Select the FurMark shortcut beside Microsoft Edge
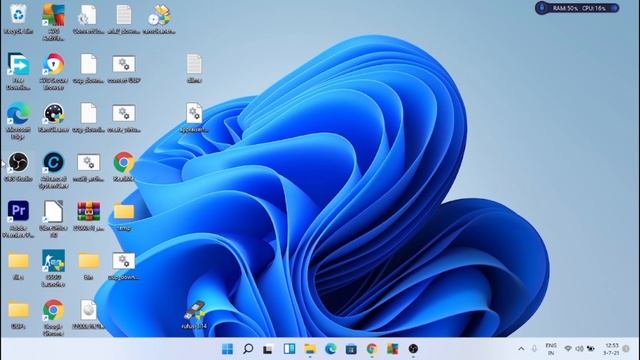Viewport: 640px width, 360px height. pyautogui.click(x=53, y=118)
